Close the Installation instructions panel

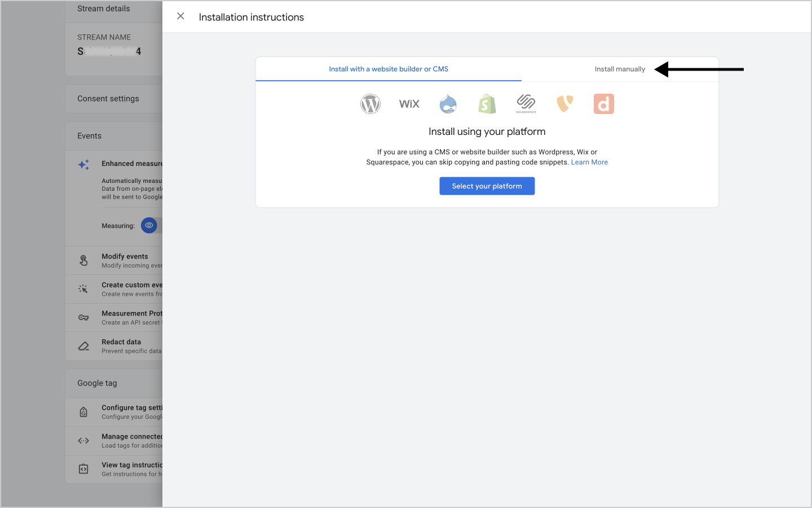(x=180, y=16)
